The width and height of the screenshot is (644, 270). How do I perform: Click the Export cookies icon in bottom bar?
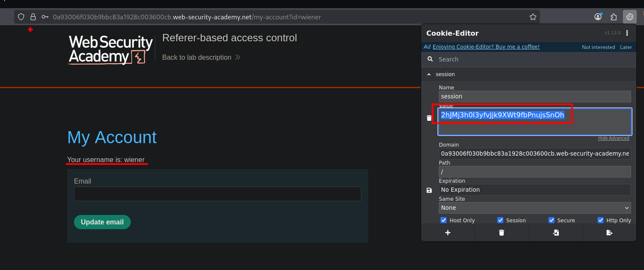[609, 233]
